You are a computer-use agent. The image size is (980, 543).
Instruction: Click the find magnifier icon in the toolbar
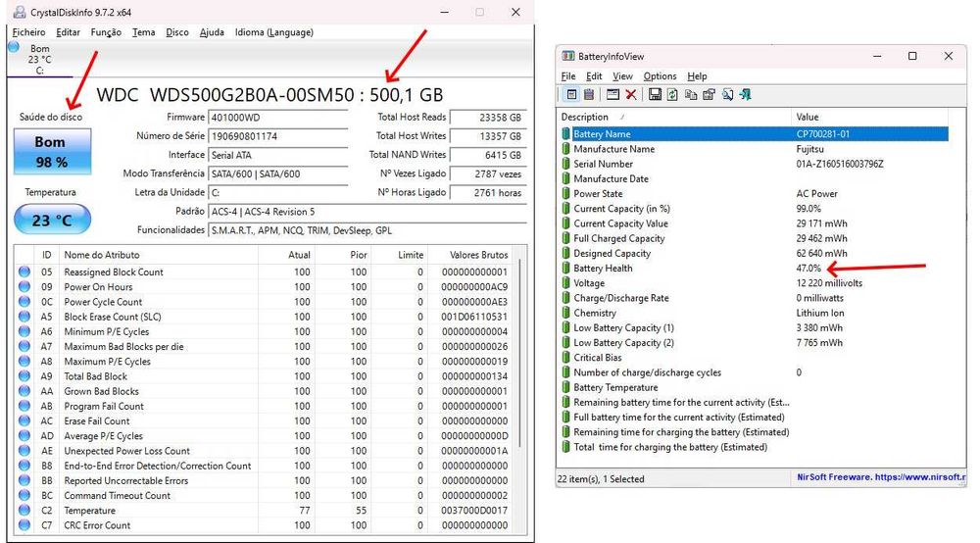(726, 95)
